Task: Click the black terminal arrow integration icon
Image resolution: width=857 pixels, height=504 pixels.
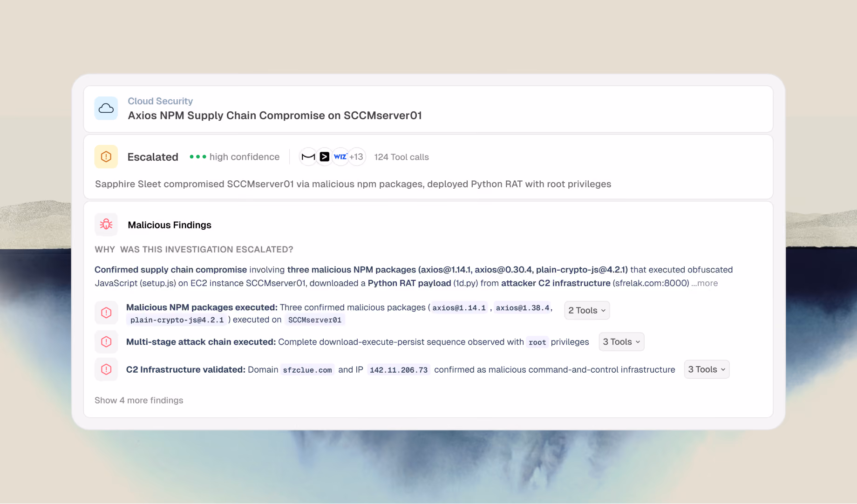Action: coord(325,157)
